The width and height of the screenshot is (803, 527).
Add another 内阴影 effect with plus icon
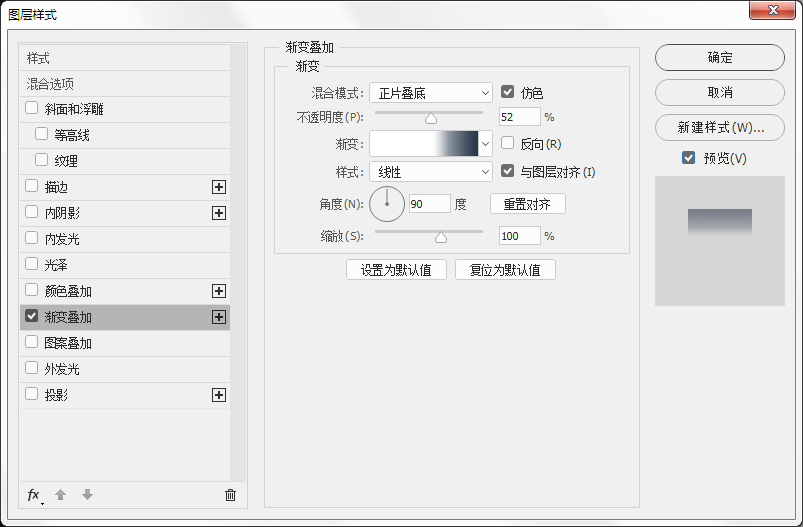tap(219, 213)
